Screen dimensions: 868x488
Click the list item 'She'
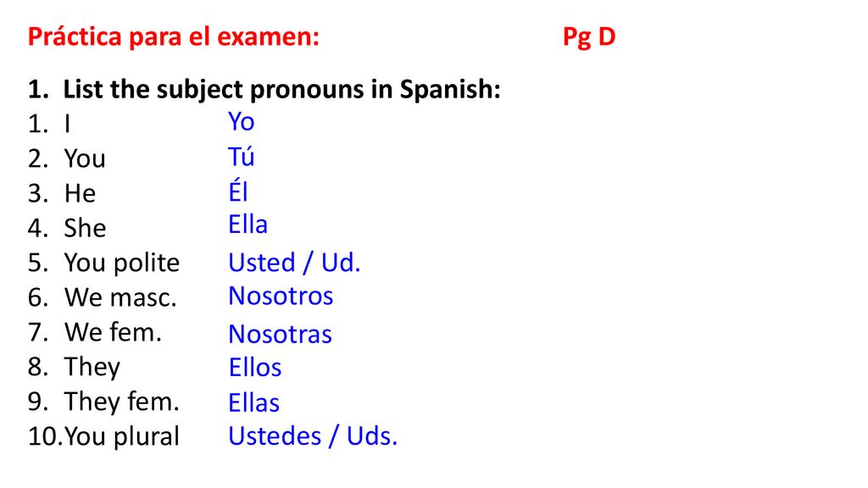(86, 228)
